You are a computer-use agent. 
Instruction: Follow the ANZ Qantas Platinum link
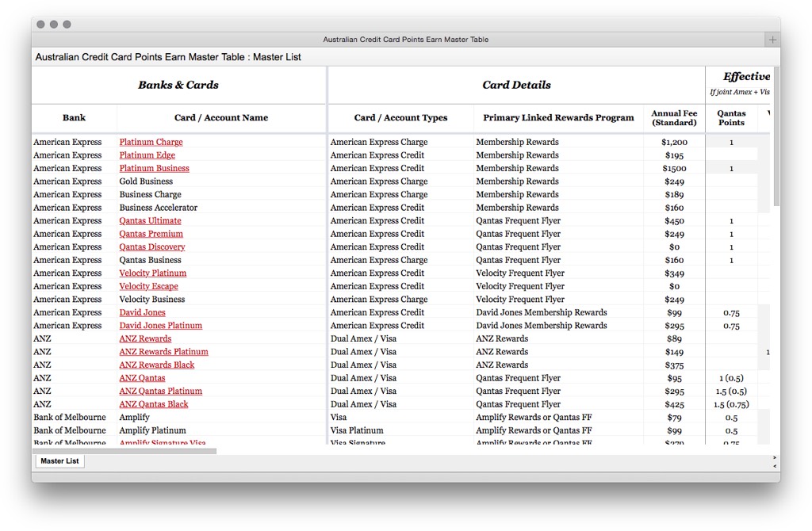pos(160,392)
